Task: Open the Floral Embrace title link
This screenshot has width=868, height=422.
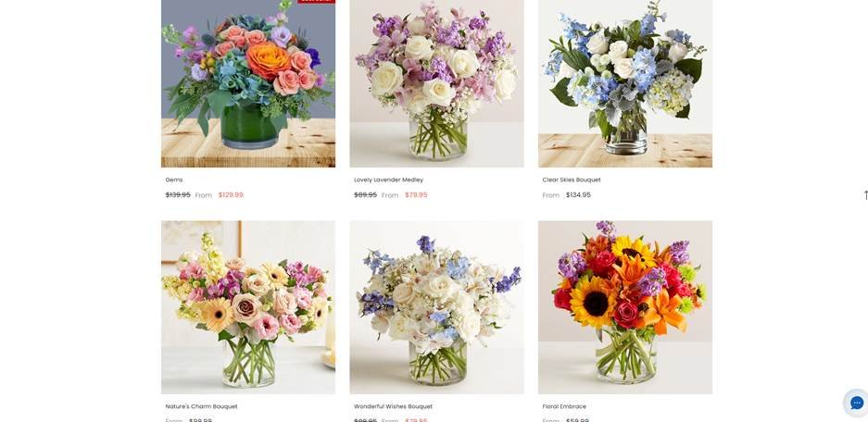Action: click(564, 406)
